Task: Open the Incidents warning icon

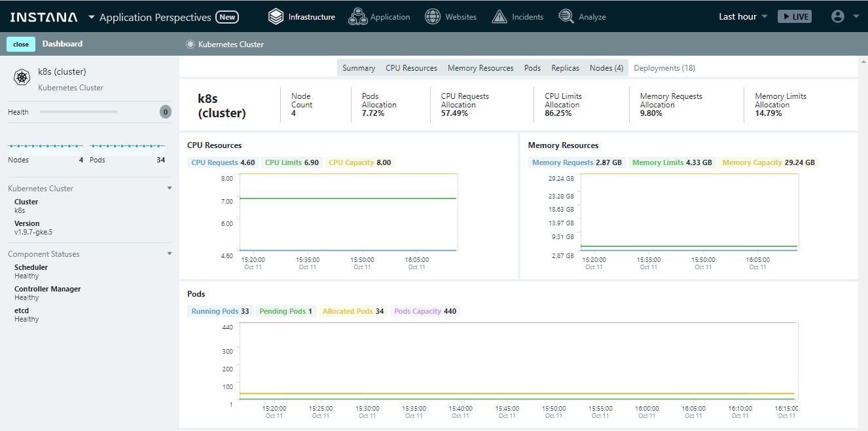Action: point(499,17)
